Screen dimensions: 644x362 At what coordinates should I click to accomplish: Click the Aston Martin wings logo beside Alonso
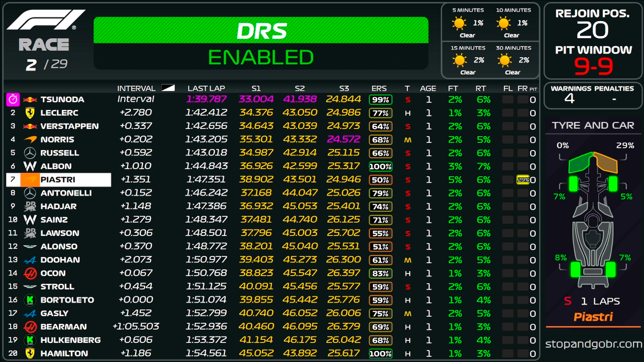coord(30,247)
